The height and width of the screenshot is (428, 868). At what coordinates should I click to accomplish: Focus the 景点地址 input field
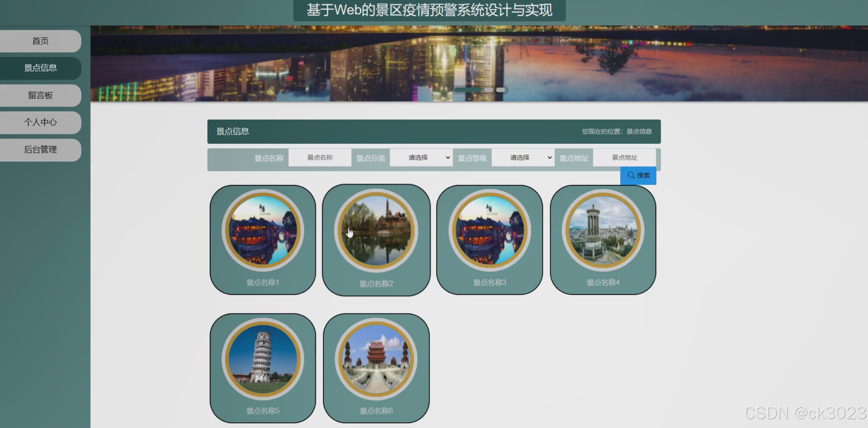pyautogui.click(x=624, y=158)
